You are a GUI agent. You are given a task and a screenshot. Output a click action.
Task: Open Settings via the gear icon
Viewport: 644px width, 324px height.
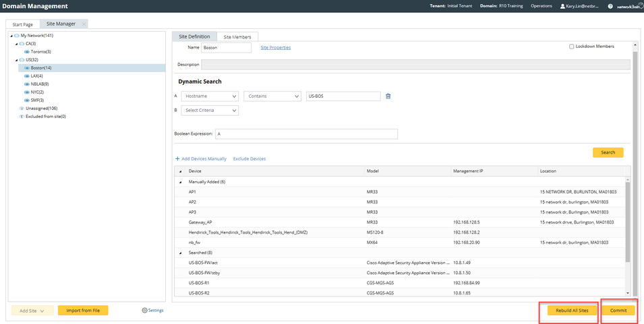[x=144, y=311]
